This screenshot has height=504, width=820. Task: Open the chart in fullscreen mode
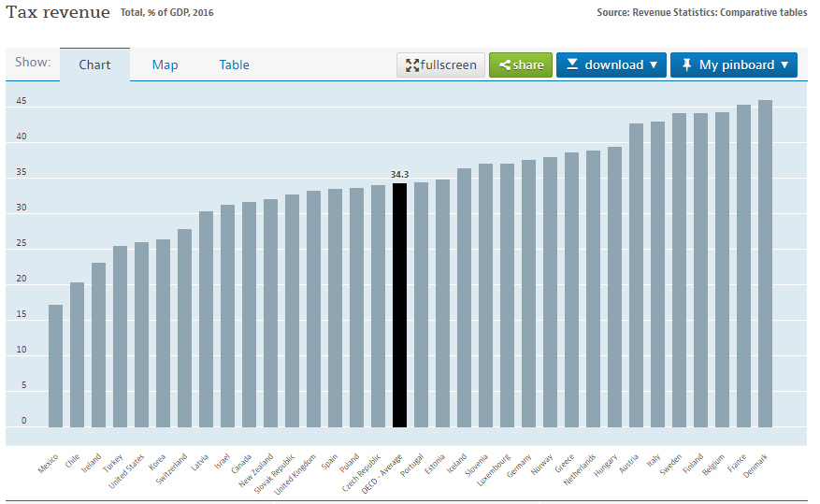(441, 65)
